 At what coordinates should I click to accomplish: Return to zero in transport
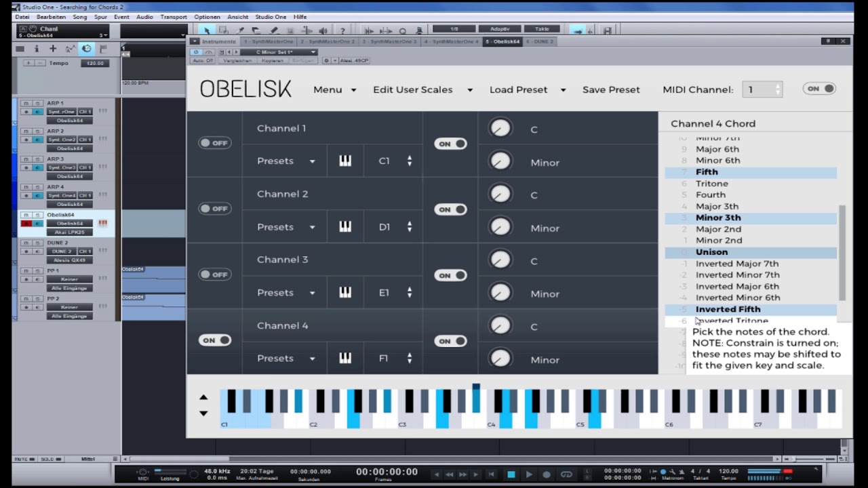pyautogui.click(x=492, y=474)
